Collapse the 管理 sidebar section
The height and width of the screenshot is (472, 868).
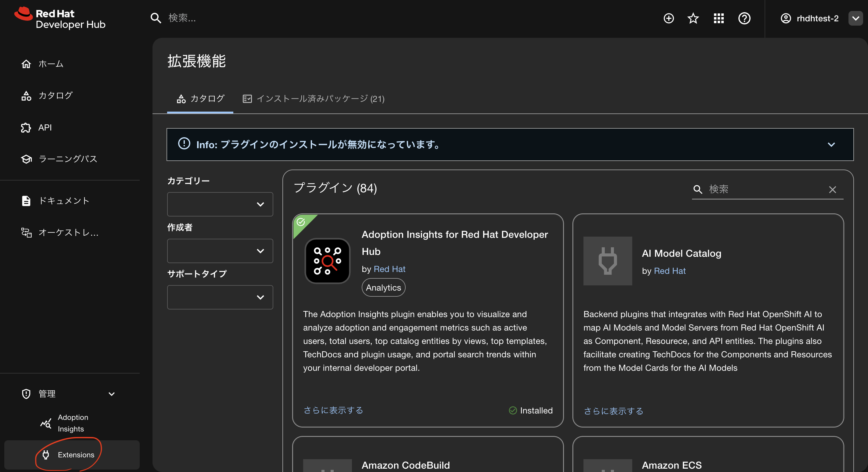[x=112, y=394]
